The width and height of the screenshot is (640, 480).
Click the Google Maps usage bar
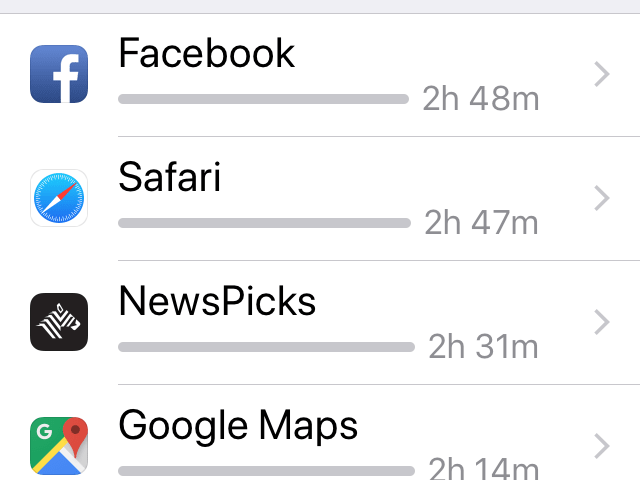pyautogui.click(x=266, y=470)
